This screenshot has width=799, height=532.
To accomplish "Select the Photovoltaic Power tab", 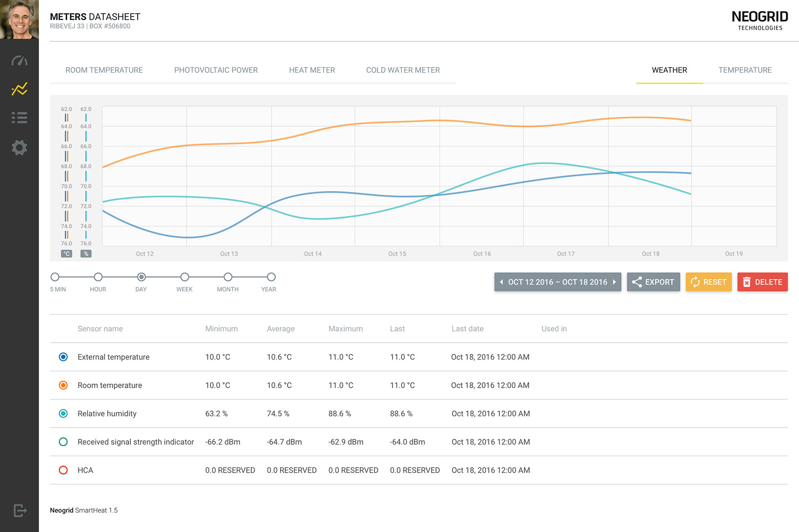I will coord(216,70).
